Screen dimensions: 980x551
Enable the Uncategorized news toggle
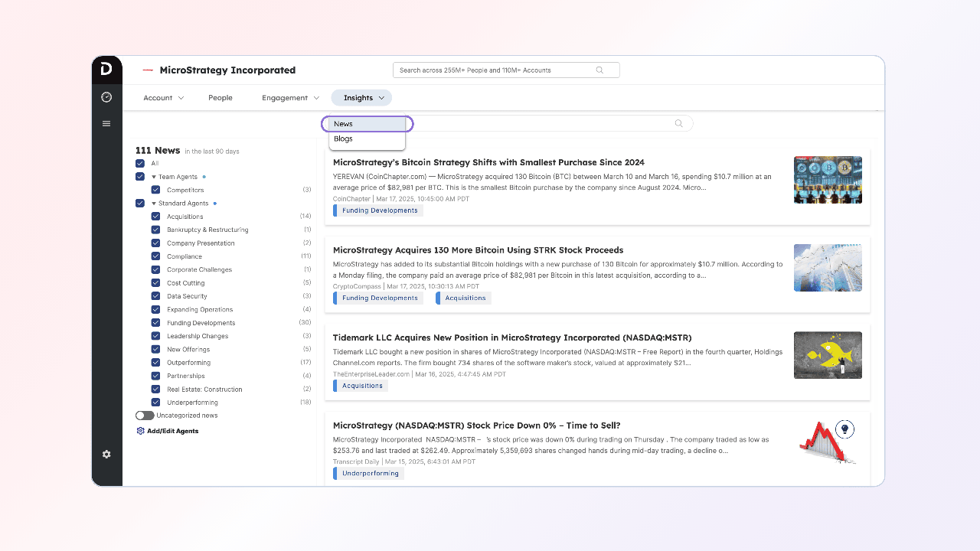(x=145, y=416)
